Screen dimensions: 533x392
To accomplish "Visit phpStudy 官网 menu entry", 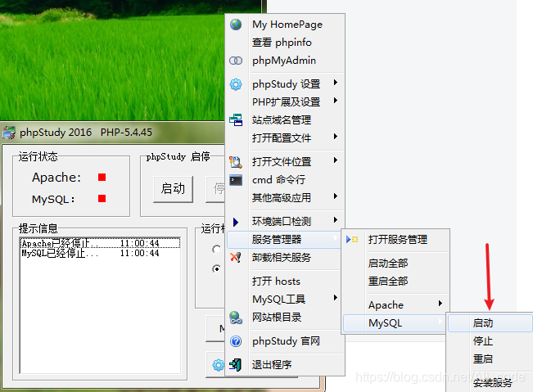I will [285, 341].
